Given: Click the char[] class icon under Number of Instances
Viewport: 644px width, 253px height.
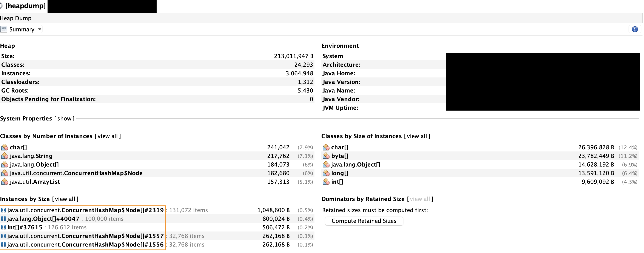Looking at the screenshot, I should click(5, 147).
